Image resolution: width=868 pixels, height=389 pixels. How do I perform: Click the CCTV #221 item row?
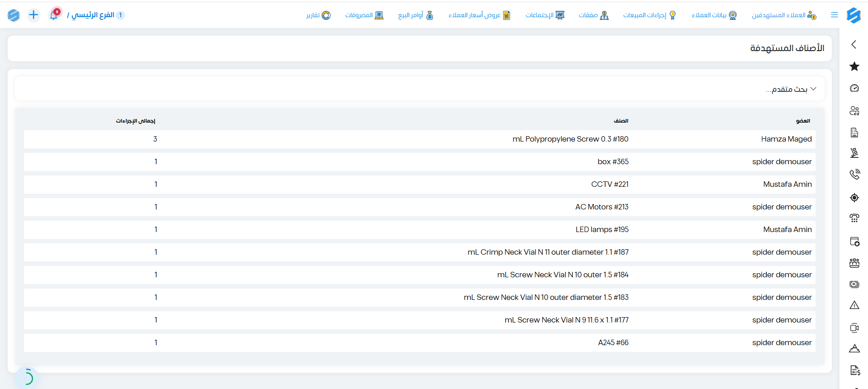pos(419,184)
